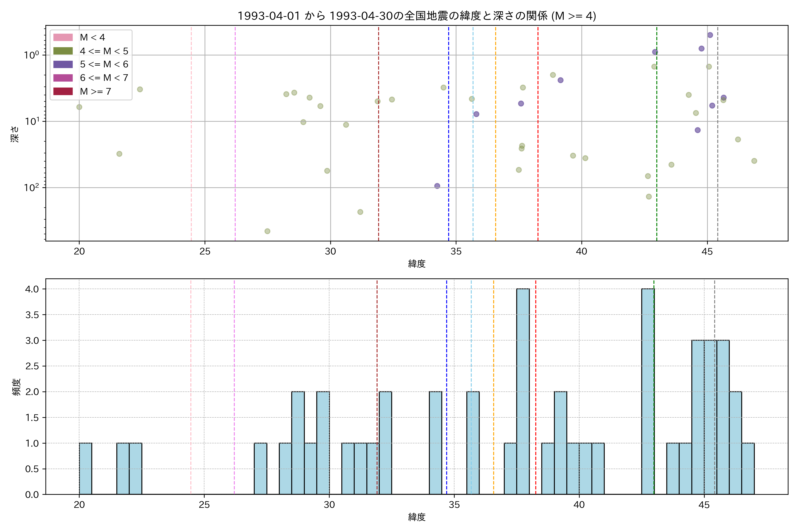Click the tallest histogram bar between 35 and 40
Screen dimensions: 798x532
point(523,391)
